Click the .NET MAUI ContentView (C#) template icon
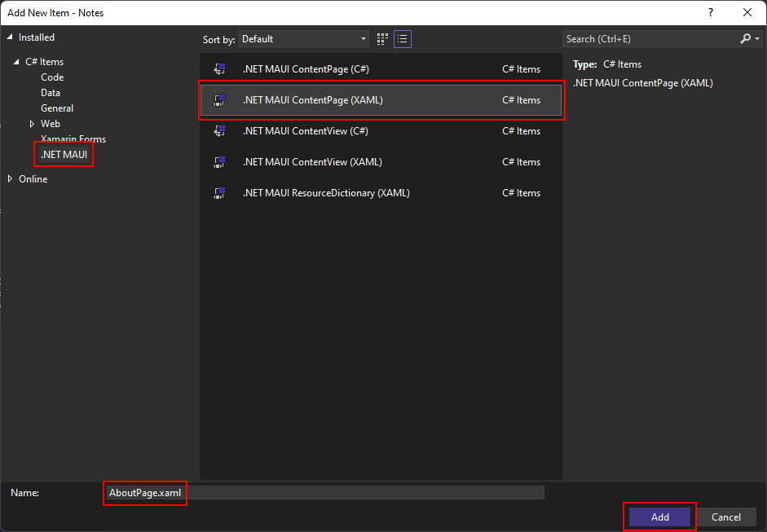 pos(218,130)
